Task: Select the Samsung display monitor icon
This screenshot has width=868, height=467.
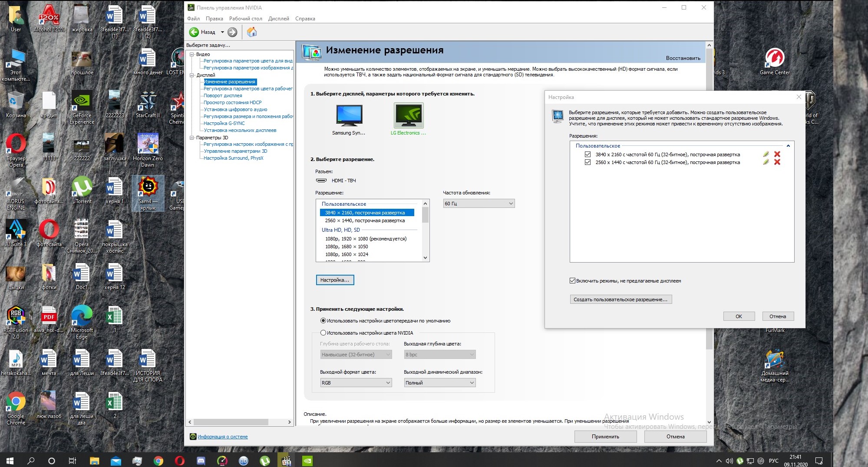Action: 349,115
